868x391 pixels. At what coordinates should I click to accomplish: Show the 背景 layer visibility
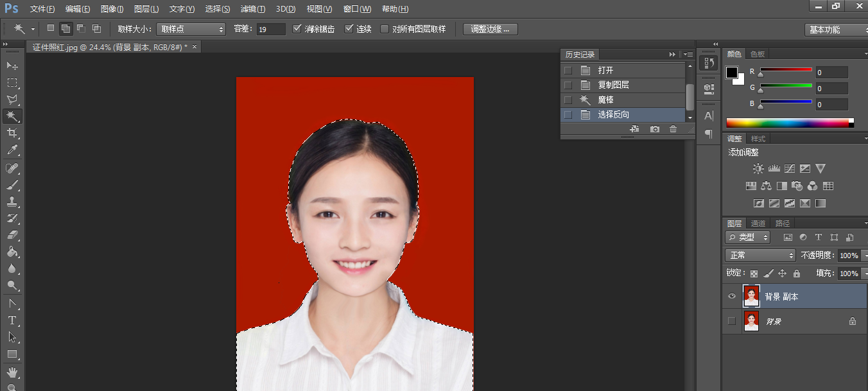click(731, 321)
